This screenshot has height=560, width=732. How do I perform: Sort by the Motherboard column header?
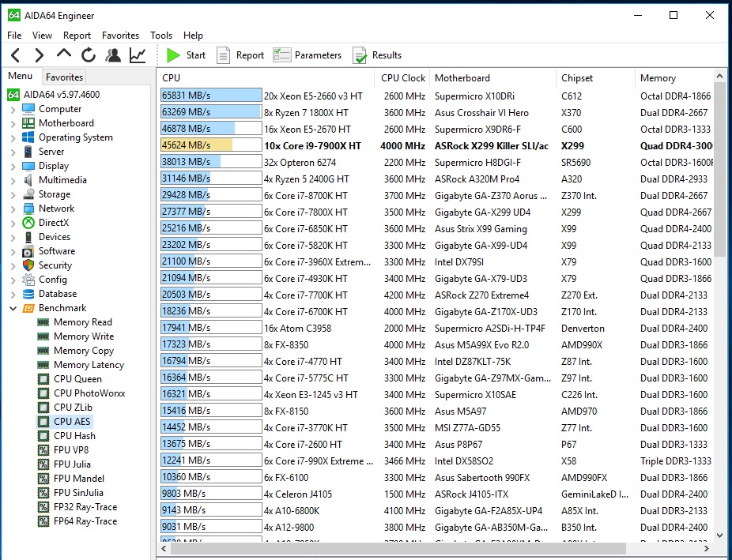[x=493, y=78]
